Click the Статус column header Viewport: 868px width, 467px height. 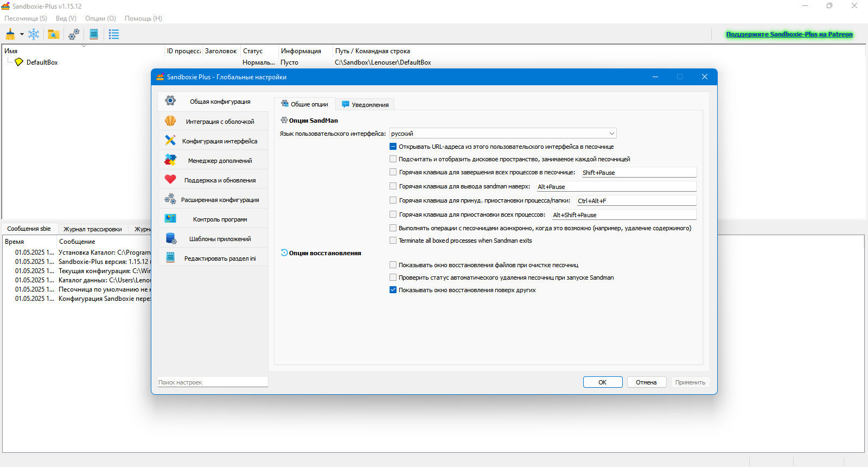(x=259, y=51)
